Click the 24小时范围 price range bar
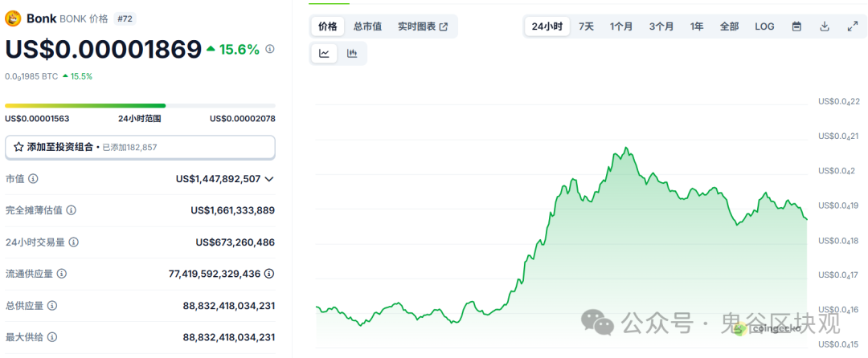868x358 pixels. point(140,105)
